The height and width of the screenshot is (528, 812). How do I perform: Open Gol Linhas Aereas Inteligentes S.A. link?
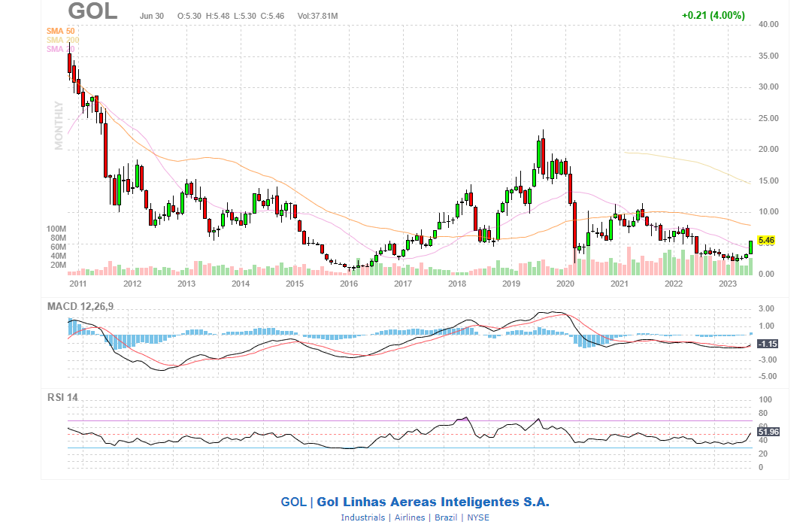tap(432, 502)
